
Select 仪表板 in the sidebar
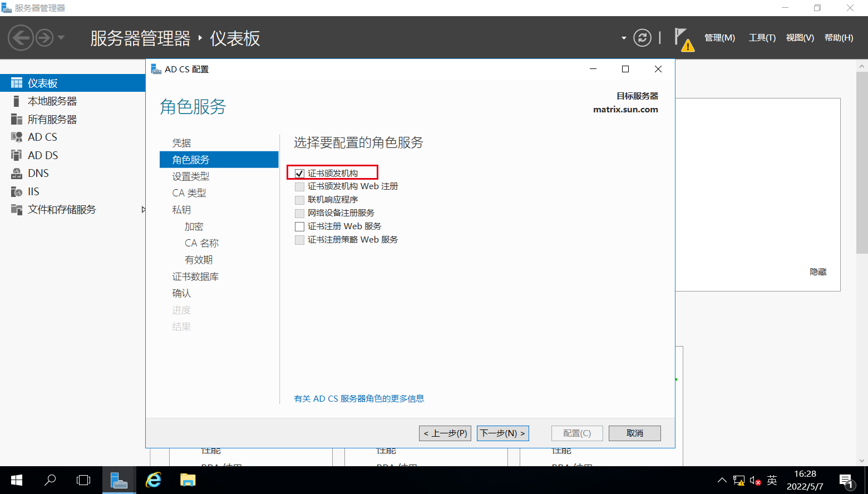tap(72, 83)
